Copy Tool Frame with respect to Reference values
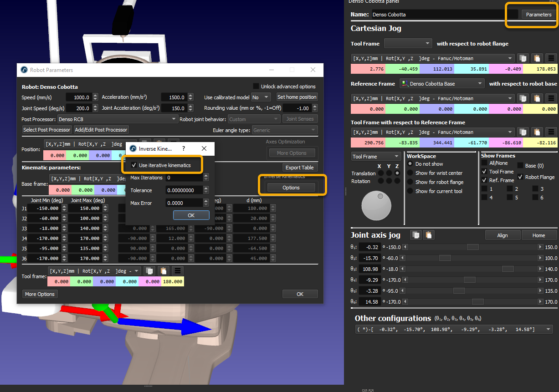 click(x=523, y=132)
